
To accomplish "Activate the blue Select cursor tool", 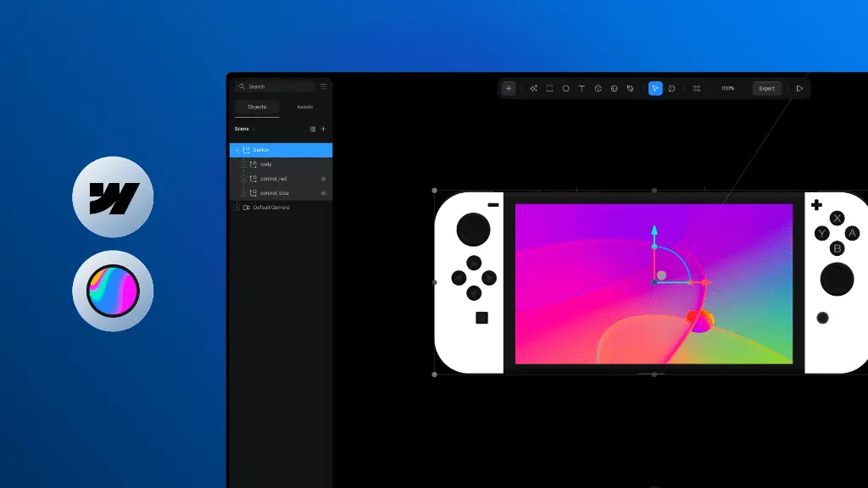I will [x=655, y=88].
